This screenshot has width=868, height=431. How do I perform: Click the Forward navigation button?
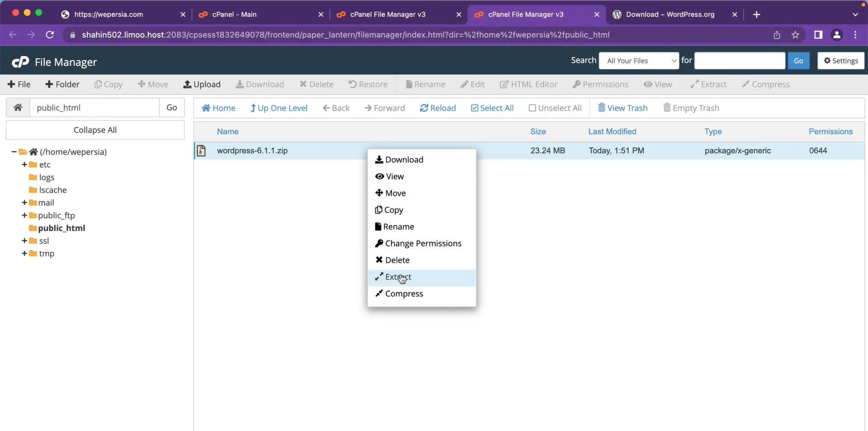(x=385, y=108)
